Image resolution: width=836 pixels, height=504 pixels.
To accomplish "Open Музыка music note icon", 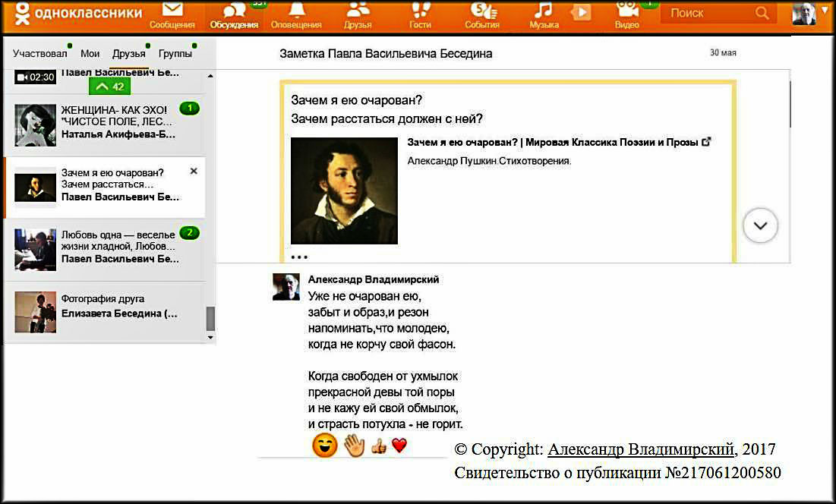I will (x=543, y=11).
